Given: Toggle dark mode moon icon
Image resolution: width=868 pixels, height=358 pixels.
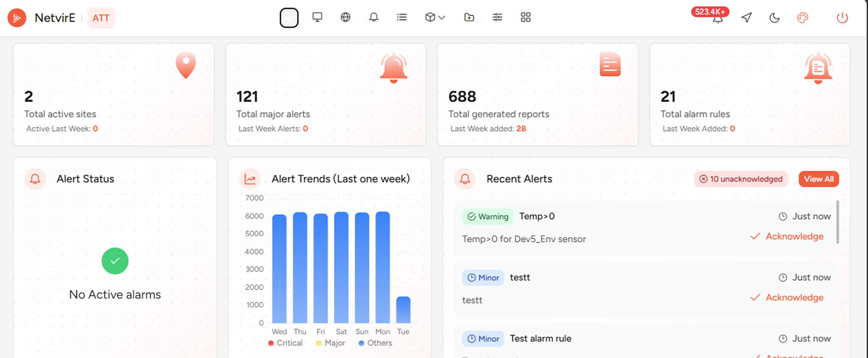Looking at the screenshot, I should coord(774,18).
